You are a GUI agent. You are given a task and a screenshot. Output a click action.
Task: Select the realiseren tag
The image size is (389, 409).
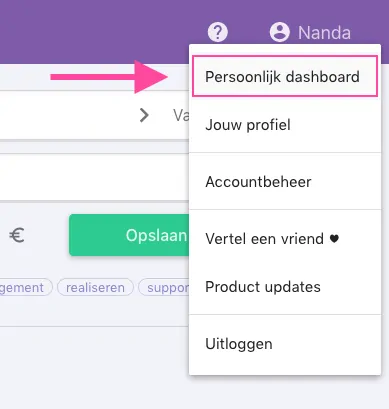click(95, 287)
